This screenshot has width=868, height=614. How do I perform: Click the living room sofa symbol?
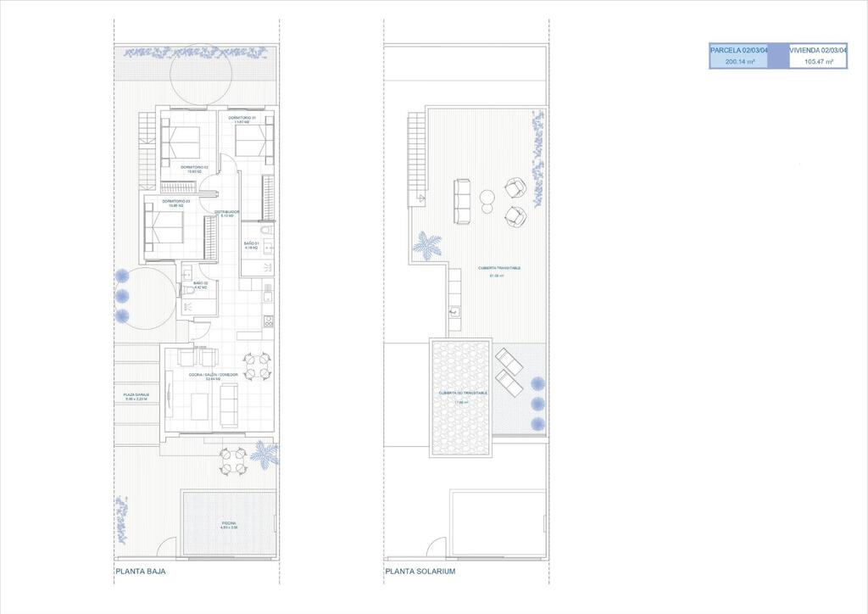pyautogui.click(x=229, y=405)
